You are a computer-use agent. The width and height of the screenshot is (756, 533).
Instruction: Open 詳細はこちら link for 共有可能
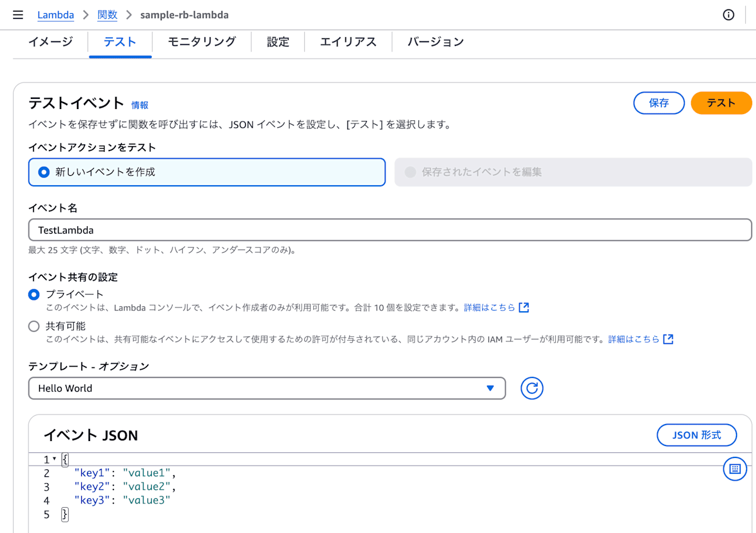click(x=634, y=339)
